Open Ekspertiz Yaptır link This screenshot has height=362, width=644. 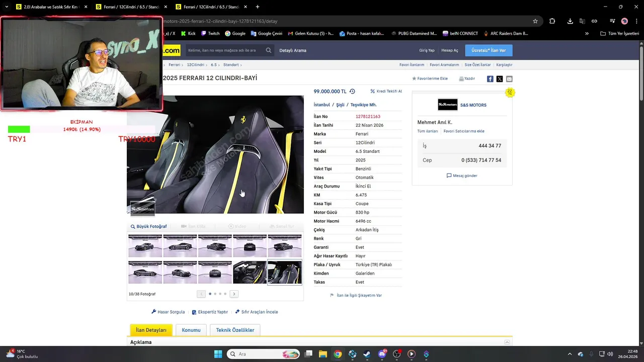[210, 312]
